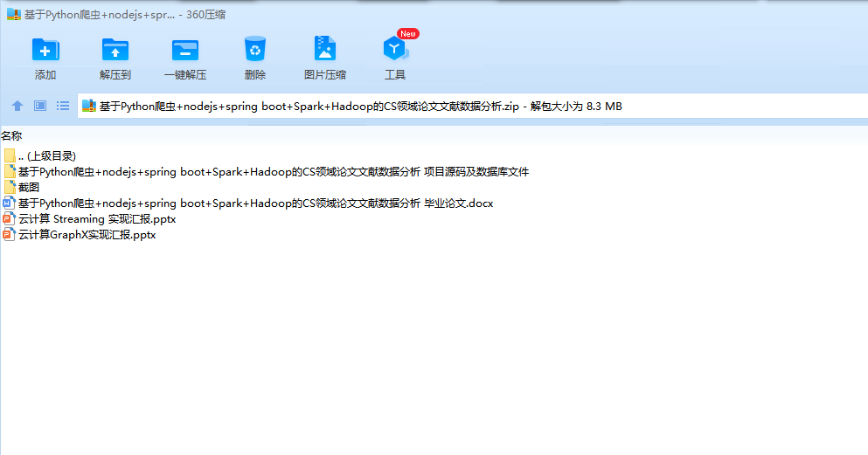Select the 毕业论文.docx file

(248, 203)
